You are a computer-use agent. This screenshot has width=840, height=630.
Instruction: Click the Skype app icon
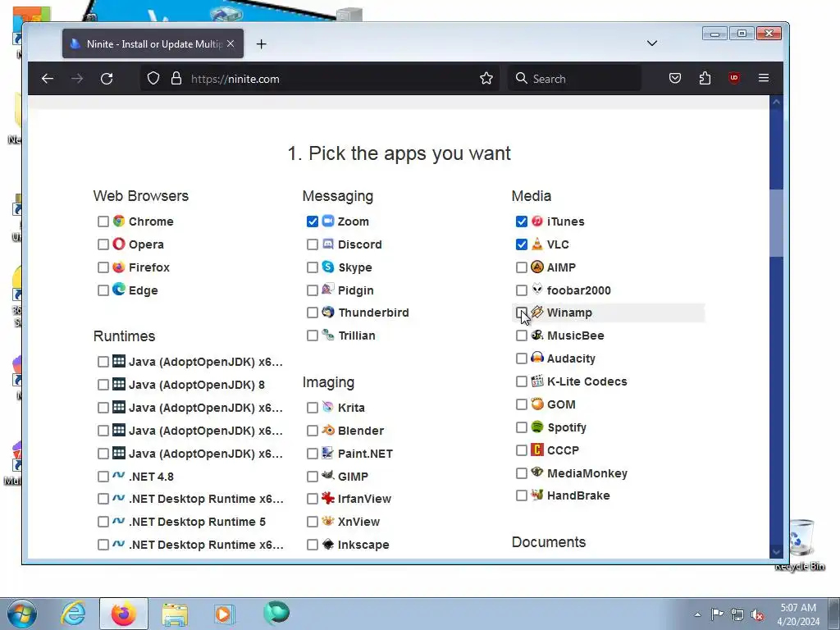(x=328, y=267)
